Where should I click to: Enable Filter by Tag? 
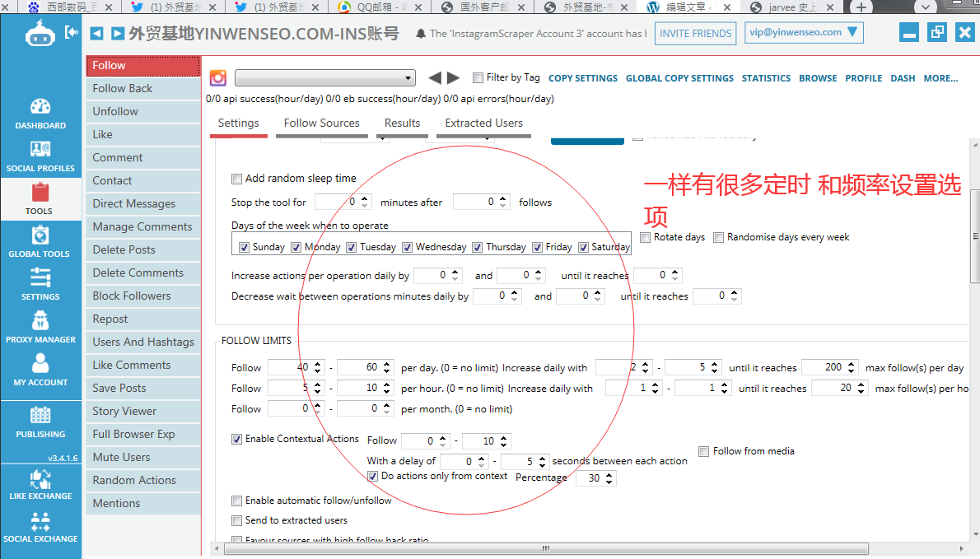(478, 77)
